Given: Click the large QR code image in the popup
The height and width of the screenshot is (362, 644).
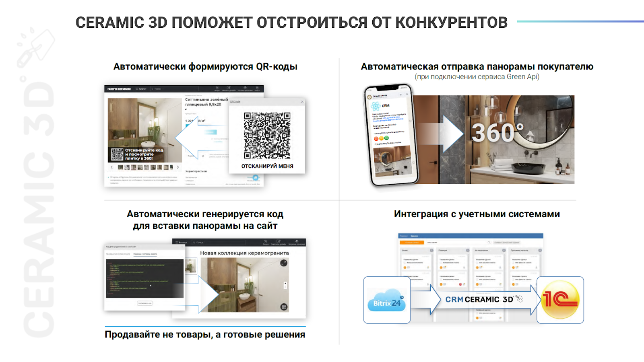Looking at the screenshot, I should point(267,135).
